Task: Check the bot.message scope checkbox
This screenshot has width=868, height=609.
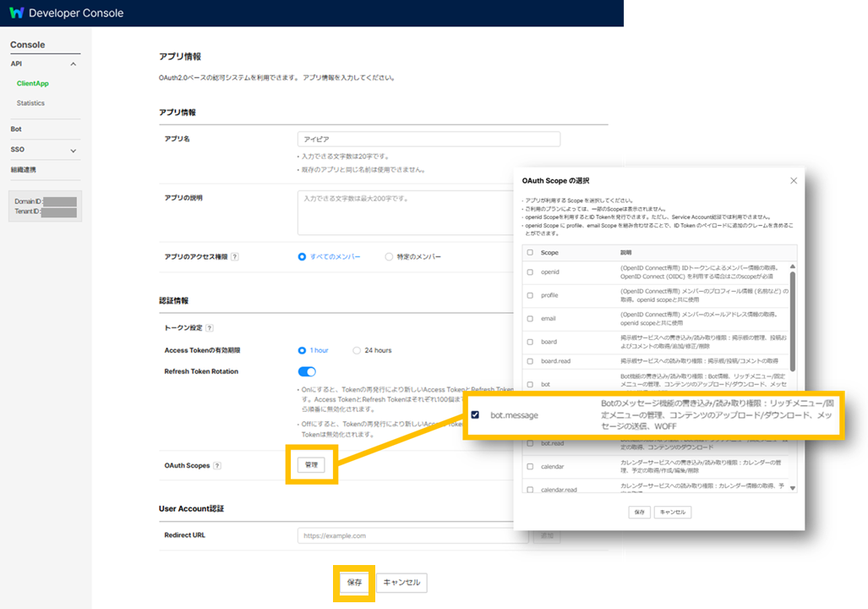Action: 475,415
